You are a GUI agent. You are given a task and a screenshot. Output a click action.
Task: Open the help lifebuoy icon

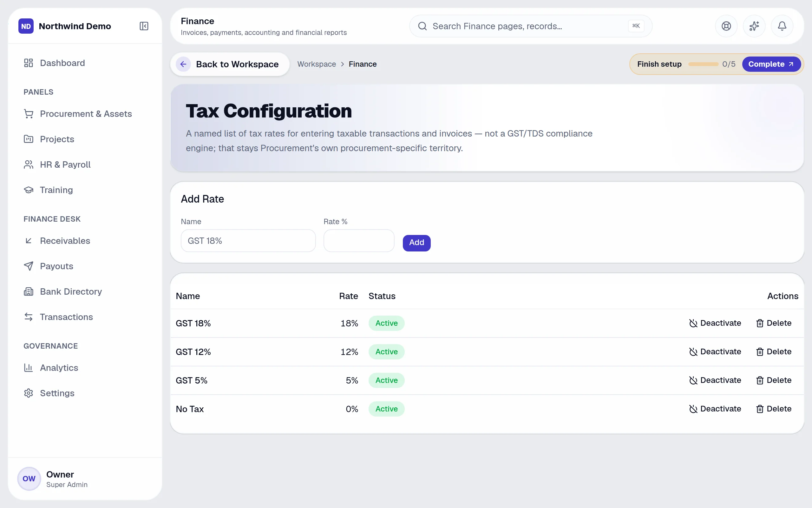(x=726, y=26)
